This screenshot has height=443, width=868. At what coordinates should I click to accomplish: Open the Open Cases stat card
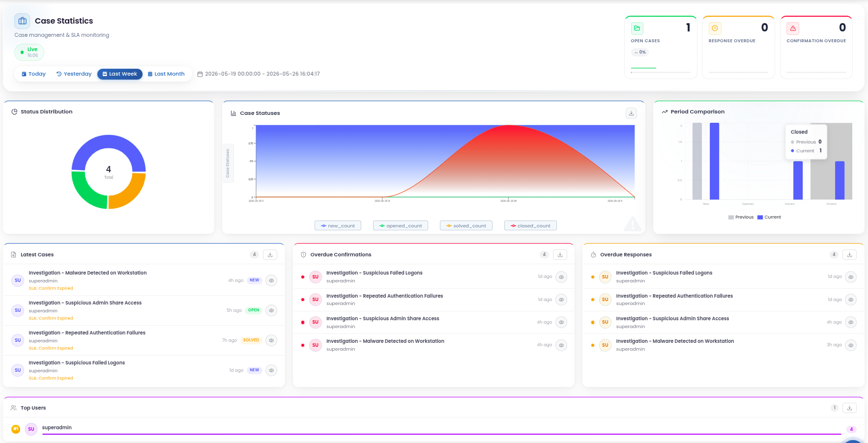coord(661,47)
